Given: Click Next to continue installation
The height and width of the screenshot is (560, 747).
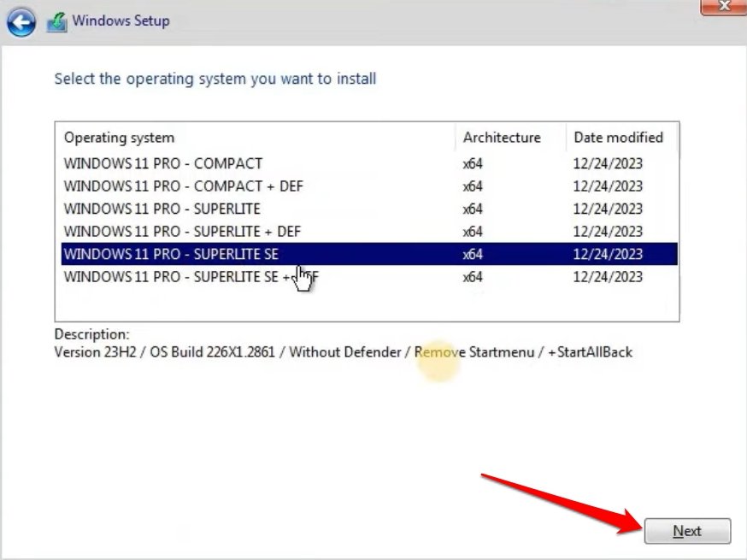Looking at the screenshot, I should click(x=687, y=531).
